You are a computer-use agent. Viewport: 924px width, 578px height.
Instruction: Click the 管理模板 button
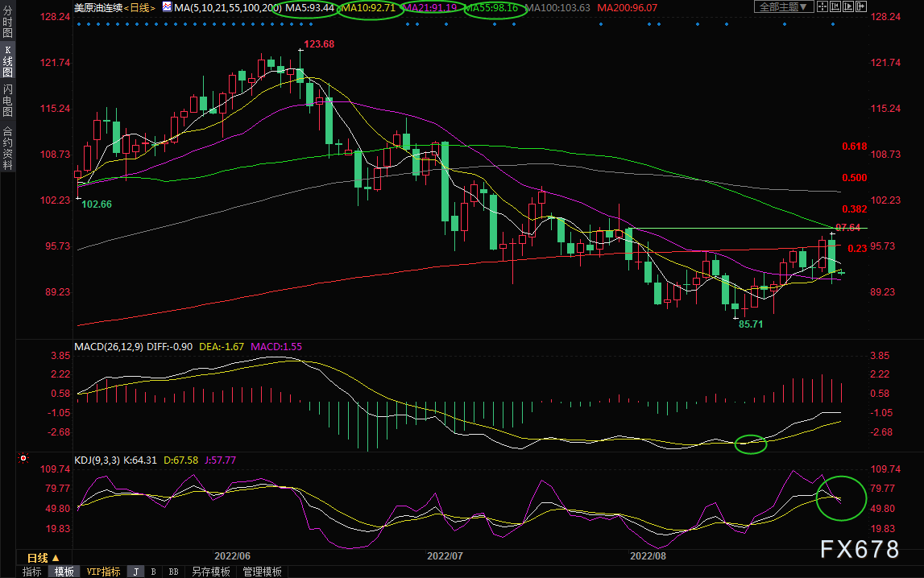(x=263, y=572)
